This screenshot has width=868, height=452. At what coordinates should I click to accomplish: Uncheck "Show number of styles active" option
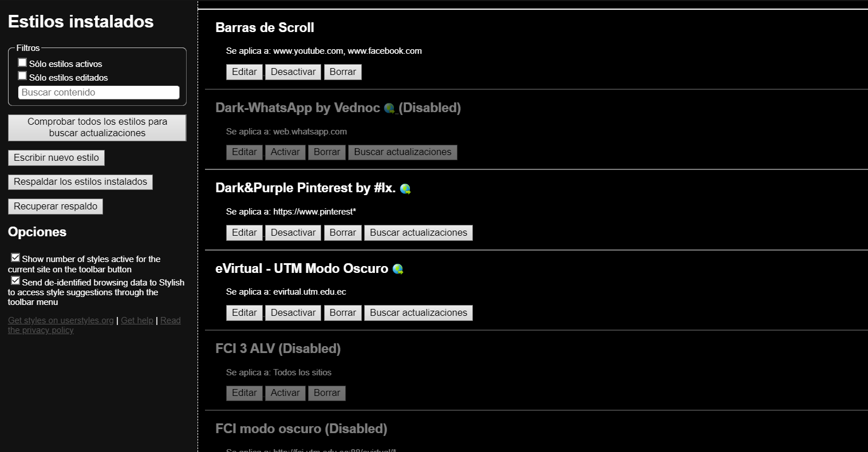[15, 257]
